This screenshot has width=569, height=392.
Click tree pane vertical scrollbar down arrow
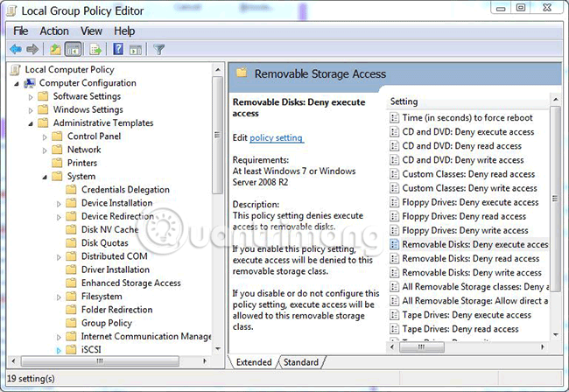click(218, 349)
